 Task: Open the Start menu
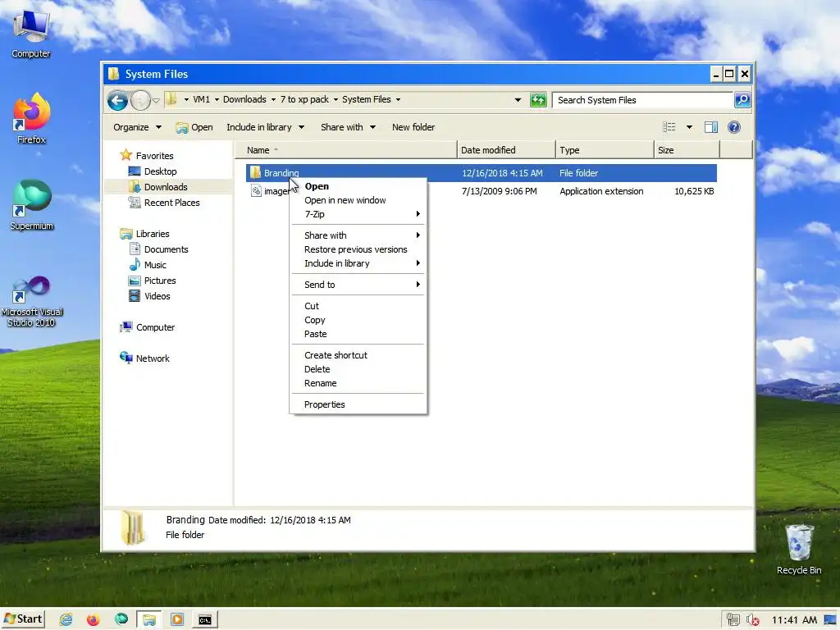click(23, 619)
